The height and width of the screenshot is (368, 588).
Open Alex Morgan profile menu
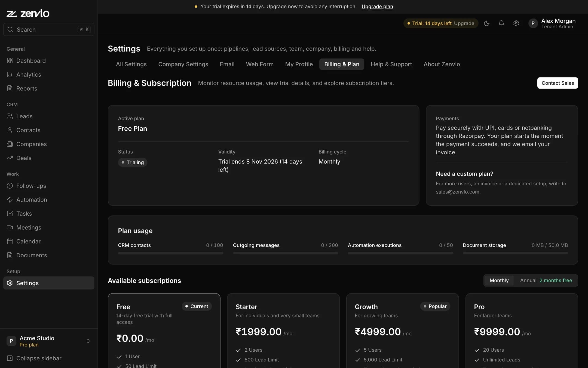(x=552, y=23)
